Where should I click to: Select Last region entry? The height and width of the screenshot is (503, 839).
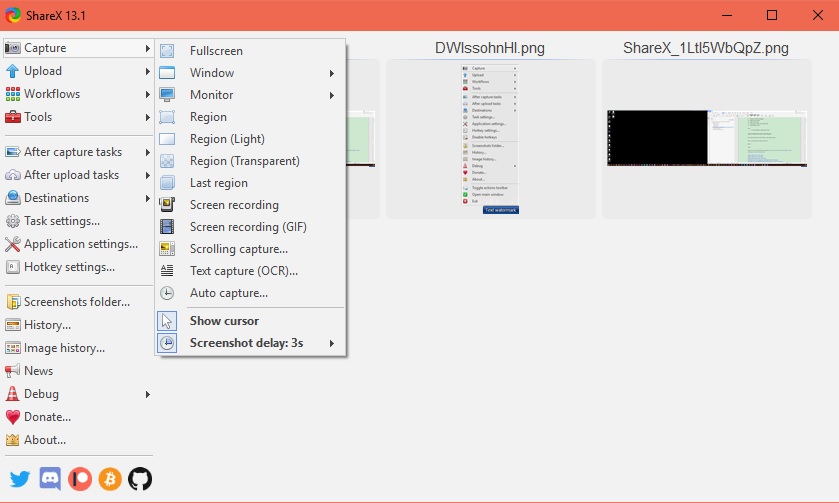tap(250, 182)
